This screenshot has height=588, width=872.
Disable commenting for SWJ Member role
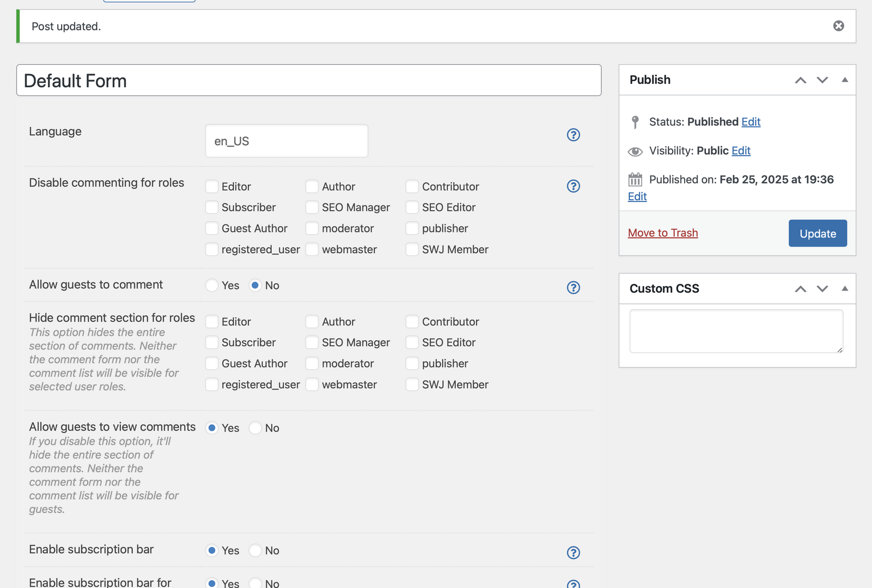pos(412,249)
